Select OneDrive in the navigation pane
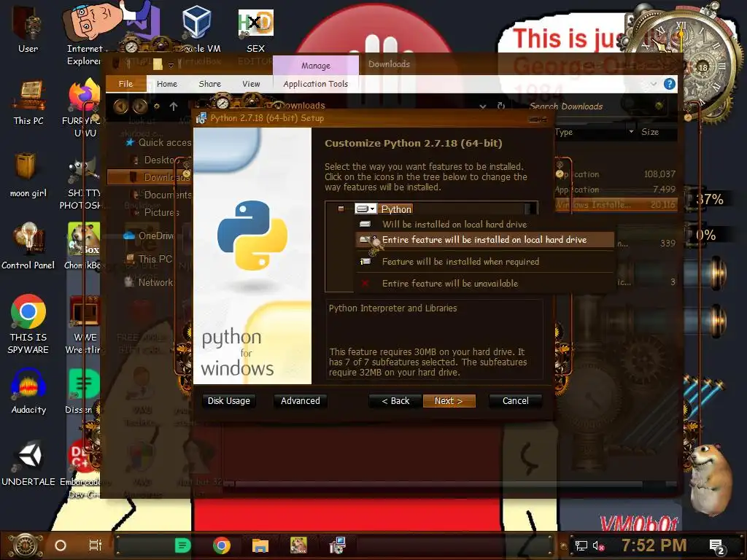This screenshot has height=560, width=747. point(150,236)
